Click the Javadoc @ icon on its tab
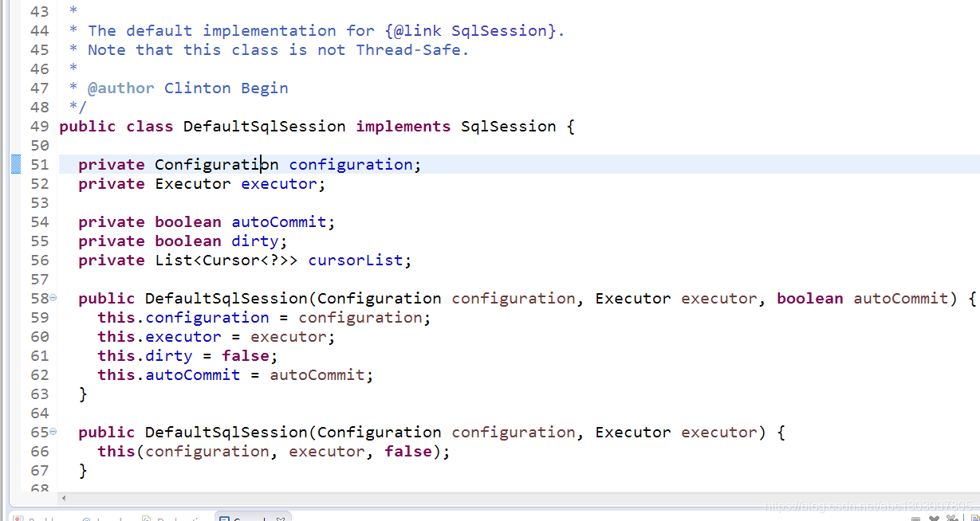This screenshot has width=980, height=521. pyautogui.click(x=88, y=518)
